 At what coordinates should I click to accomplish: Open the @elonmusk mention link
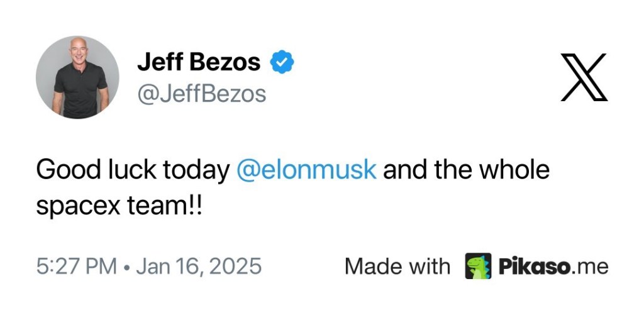coord(306,170)
